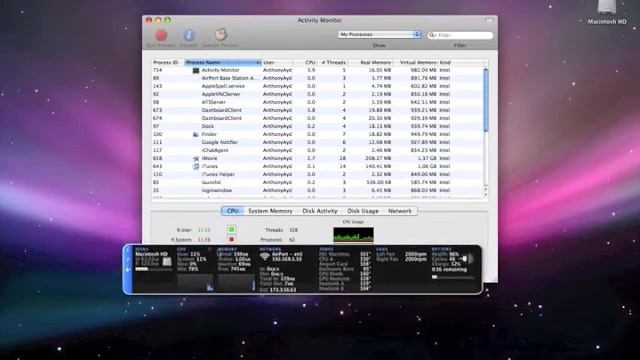Sort by Process Name column header
The width and height of the screenshot is (640, 360).
[x=223, y=62]
